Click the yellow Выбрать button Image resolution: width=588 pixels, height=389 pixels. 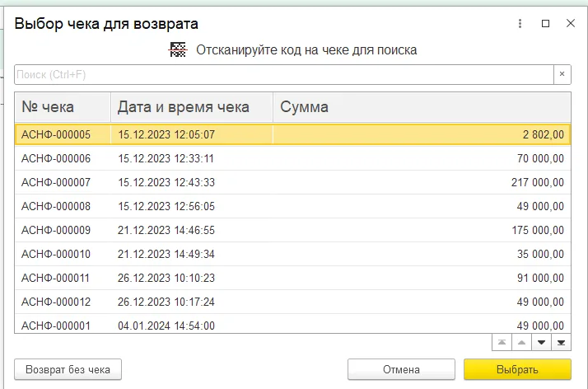[x=517, y=369]
